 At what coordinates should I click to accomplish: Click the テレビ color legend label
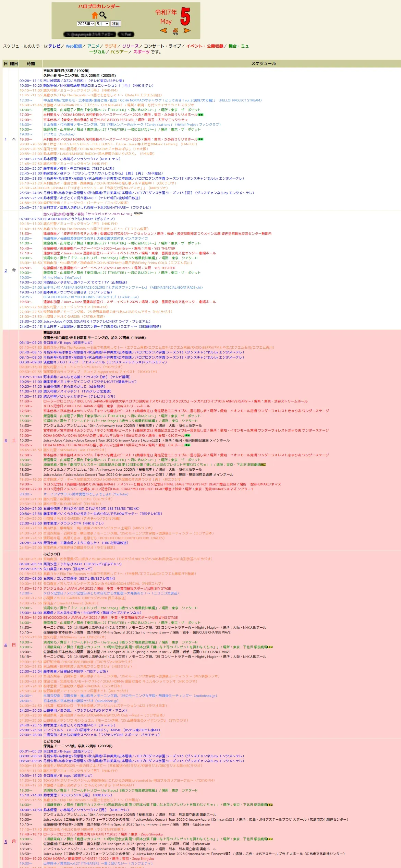pos(54,46)
